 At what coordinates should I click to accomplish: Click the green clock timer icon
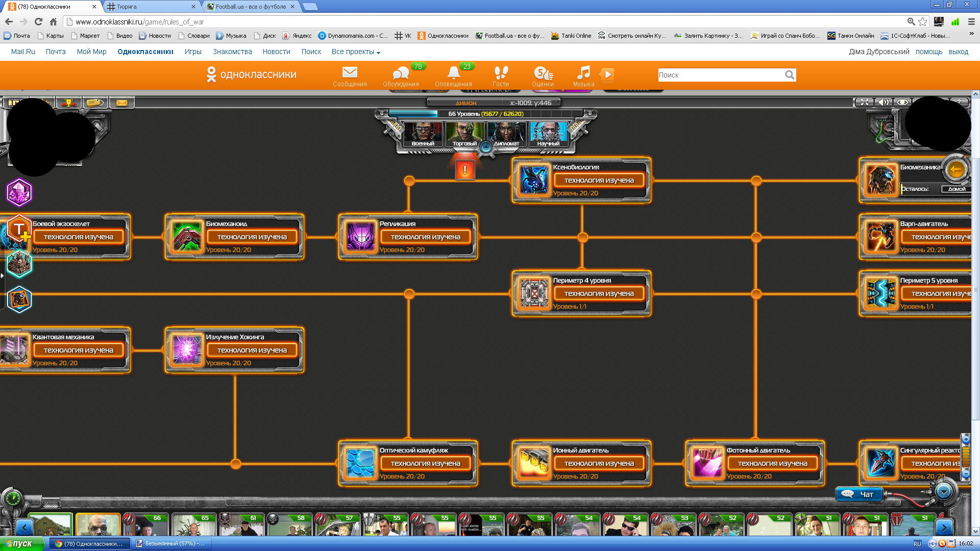tap(13, 498)
